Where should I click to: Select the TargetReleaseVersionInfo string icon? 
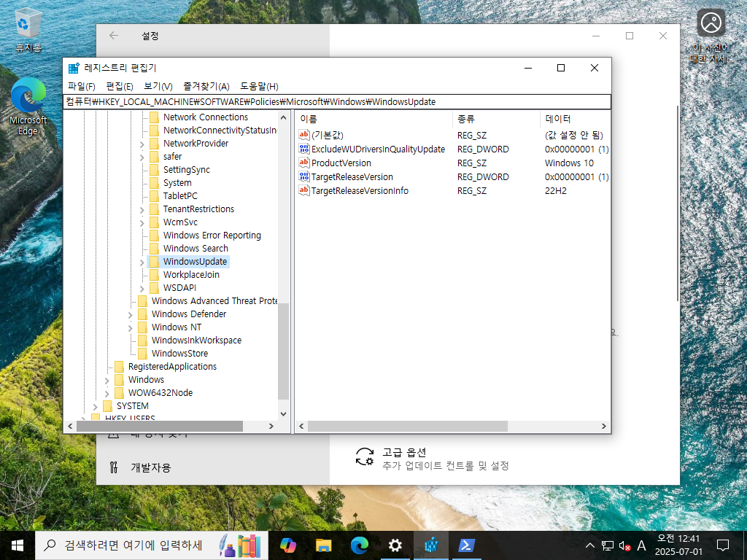pos(304,190)
